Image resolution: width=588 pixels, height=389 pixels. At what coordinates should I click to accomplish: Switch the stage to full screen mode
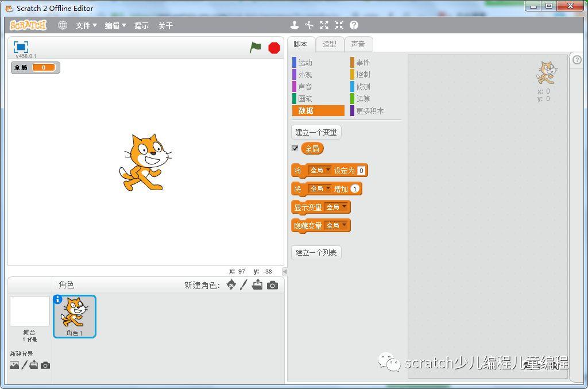tap(21, 47)
